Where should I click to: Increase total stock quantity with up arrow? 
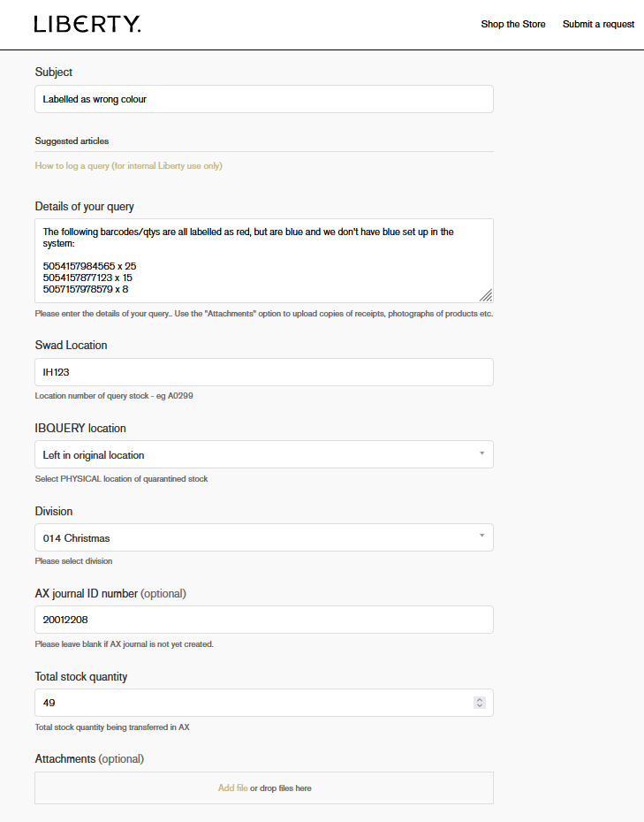tap(480, 699)
